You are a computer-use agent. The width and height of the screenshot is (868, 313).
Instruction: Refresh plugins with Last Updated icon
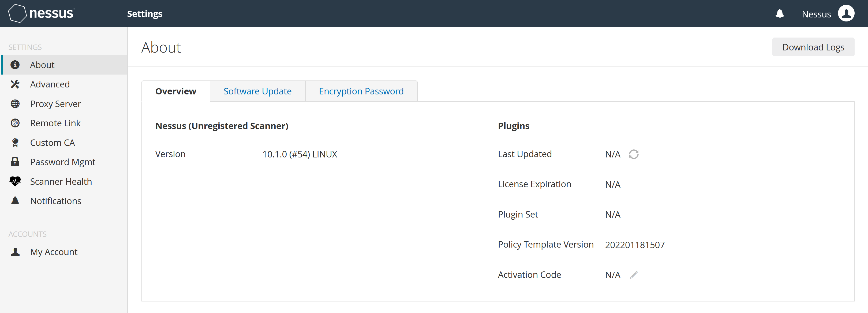coord(634,154)
